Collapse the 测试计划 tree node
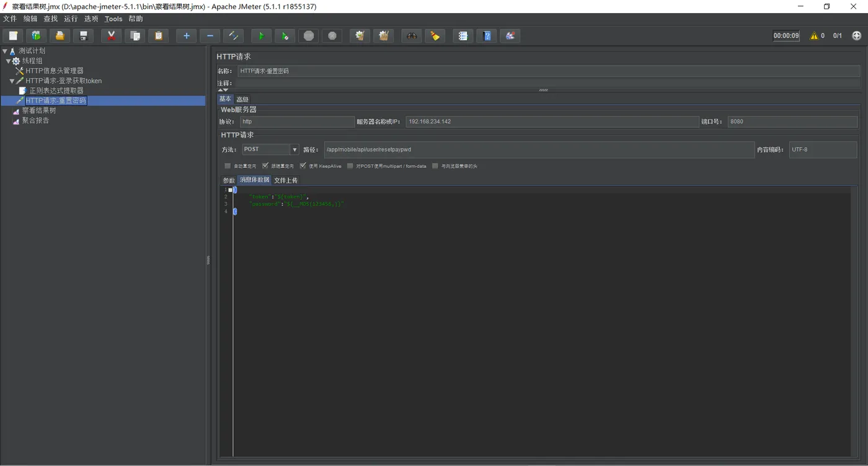Screen dimensions: 868x466 pos(5,51)
